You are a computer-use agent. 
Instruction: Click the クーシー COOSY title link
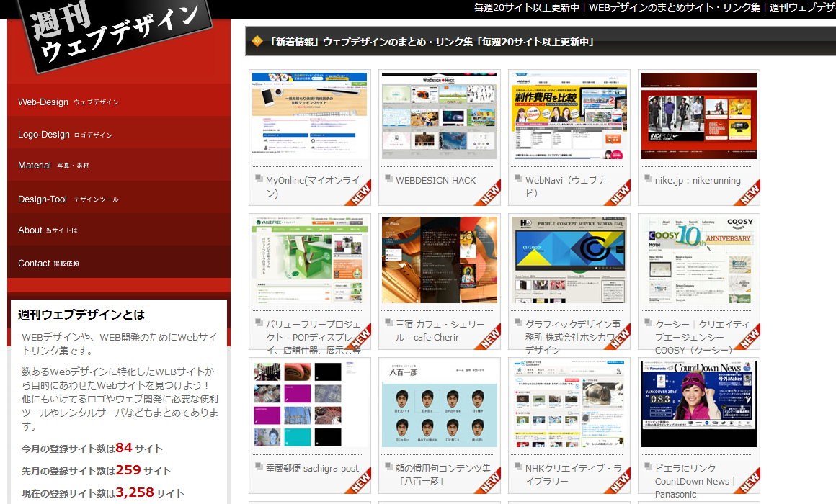pos(702,337)
